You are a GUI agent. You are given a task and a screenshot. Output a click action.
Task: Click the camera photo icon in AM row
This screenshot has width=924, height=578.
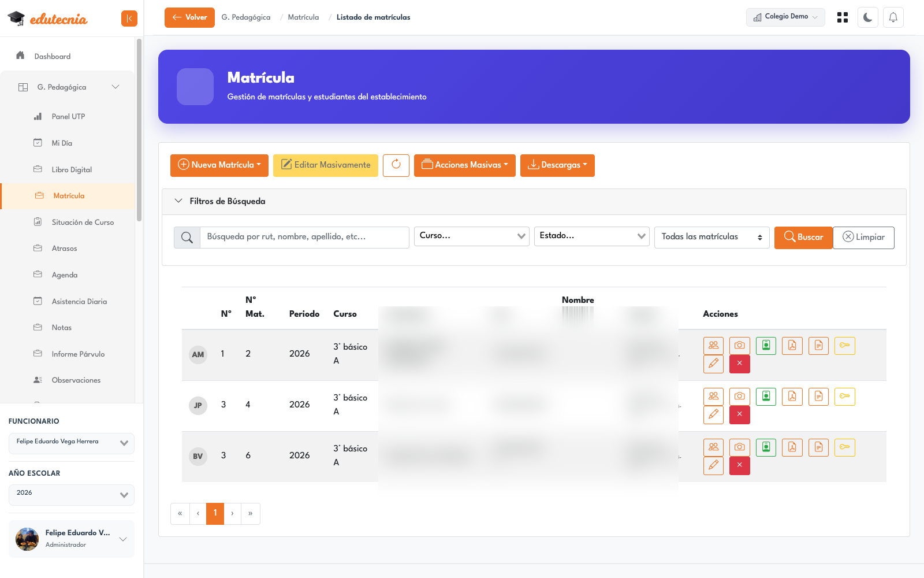click(x=740, y=346)
